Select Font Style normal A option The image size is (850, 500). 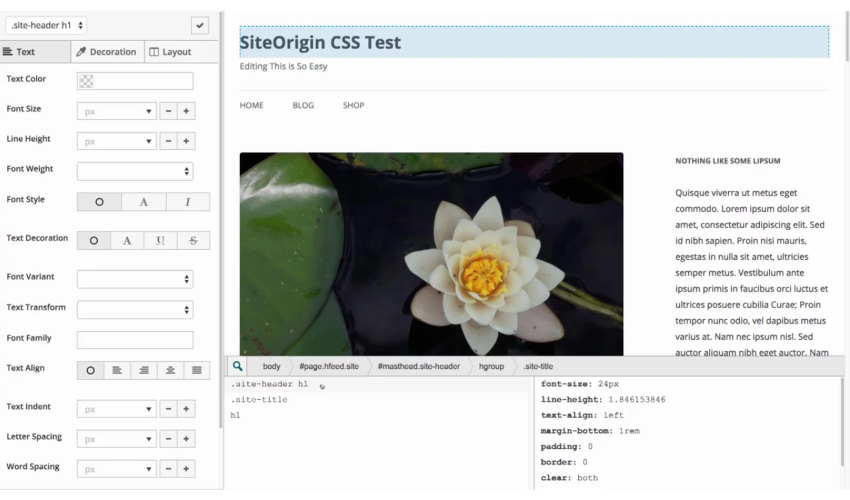(x=144, y=202)
